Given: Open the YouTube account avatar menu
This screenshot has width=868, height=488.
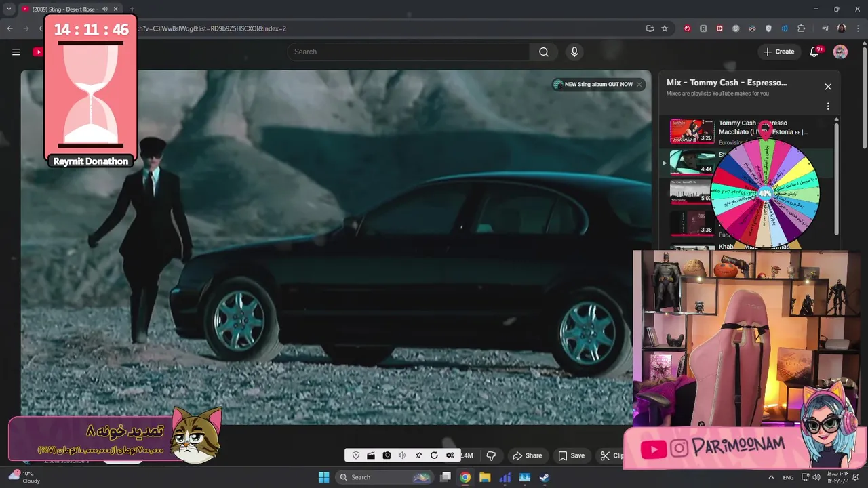Looking at the screenshot, I should coord(840,52).
